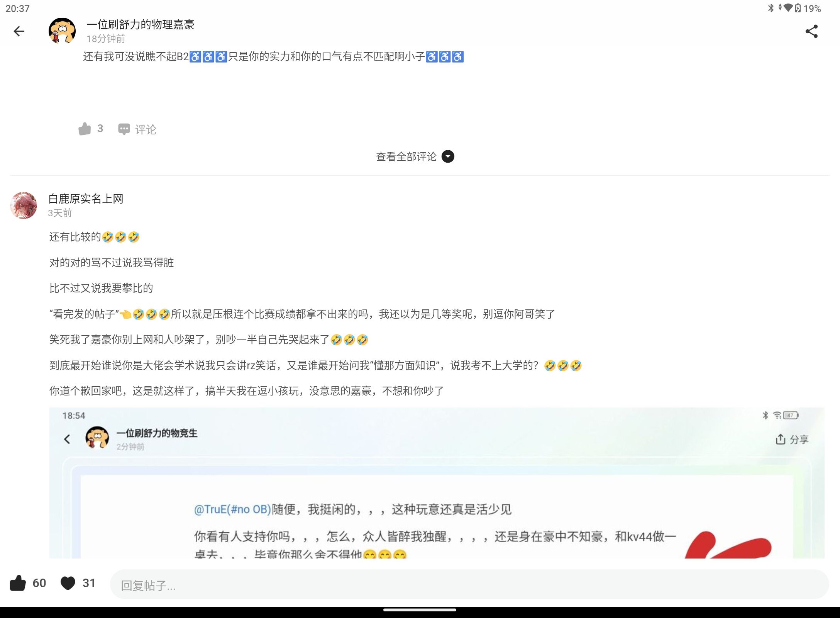The width and height of the screenshot is (840, 618).
Task: Tap the 评论 speech bubble icon
Action: [x=124, y=129]
